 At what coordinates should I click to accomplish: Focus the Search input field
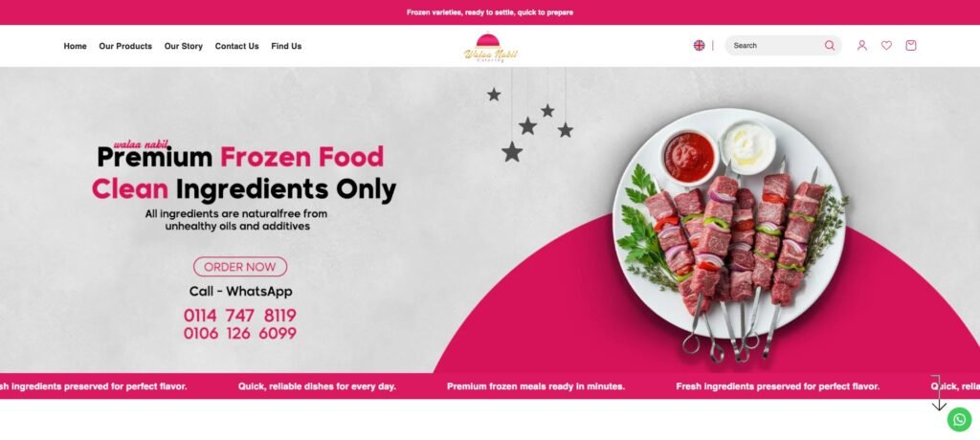pyautogui.click(x=775, y=46)
